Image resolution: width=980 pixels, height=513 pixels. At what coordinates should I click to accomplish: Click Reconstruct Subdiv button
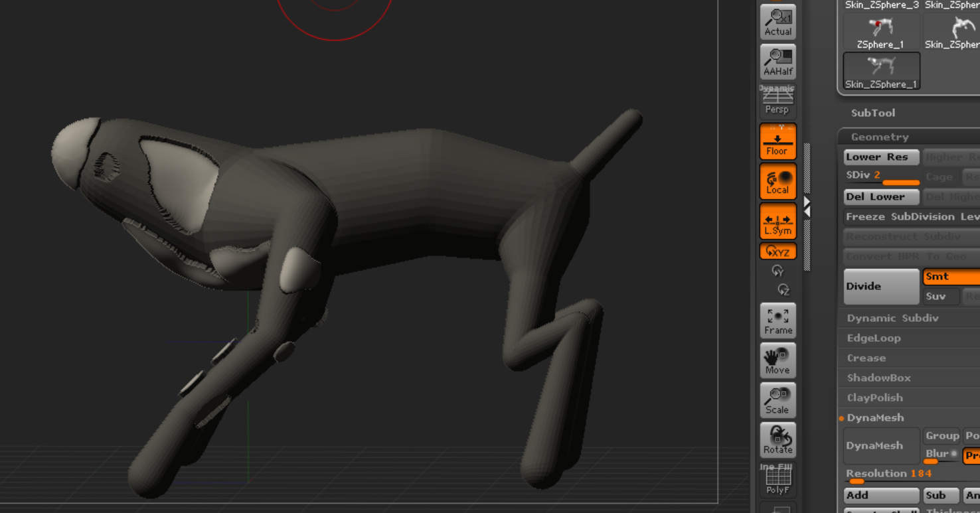coord(912,236)
